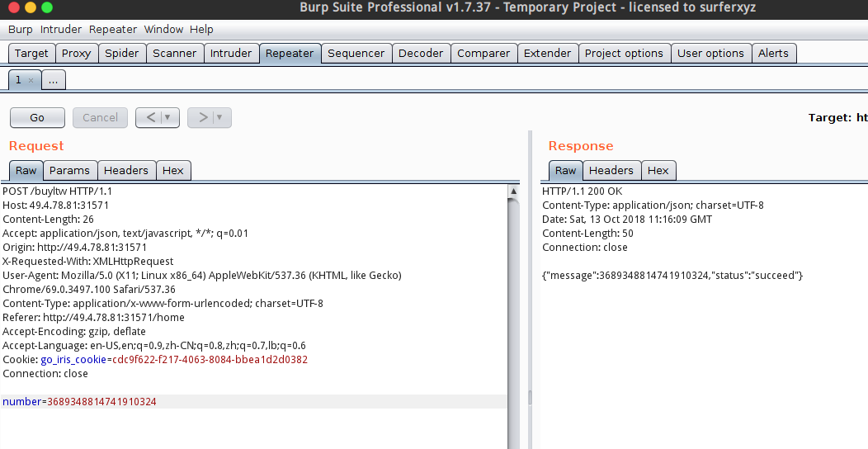The height and width of the screenshot is (449, 868).
Task: Click the response Date header line
Action: [627, 220]
